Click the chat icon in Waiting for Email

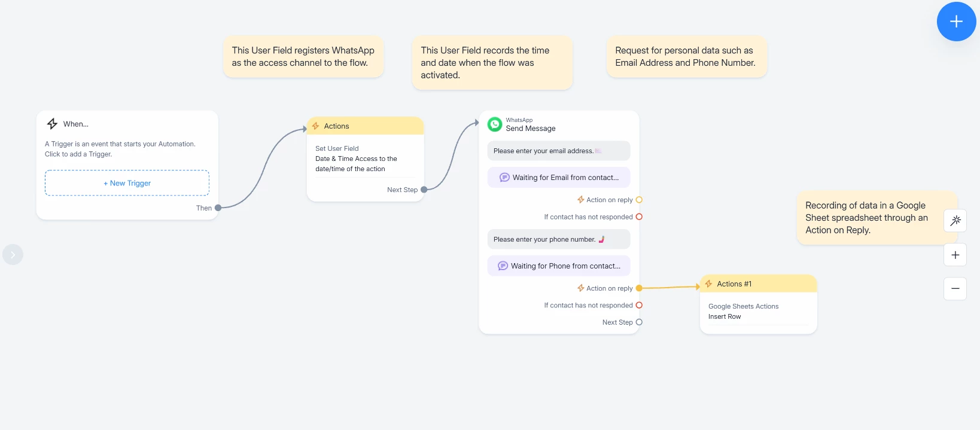tap(504, 178)
